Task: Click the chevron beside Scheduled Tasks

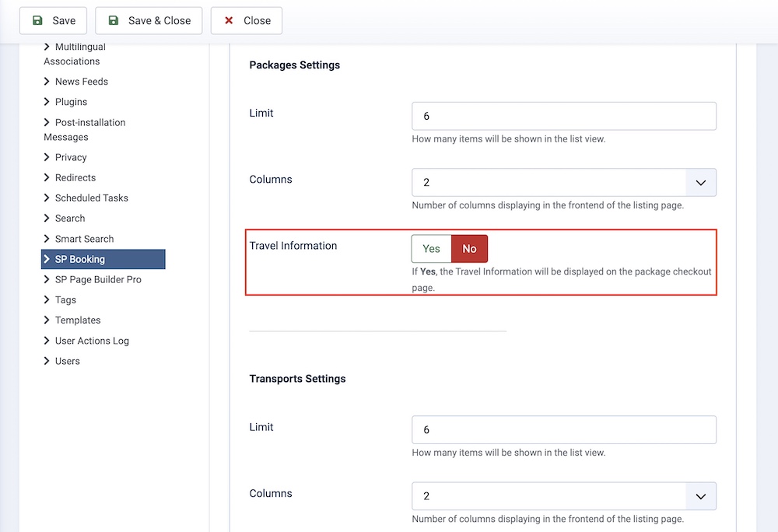Action: pyautogui.click(x=47, y=198)
